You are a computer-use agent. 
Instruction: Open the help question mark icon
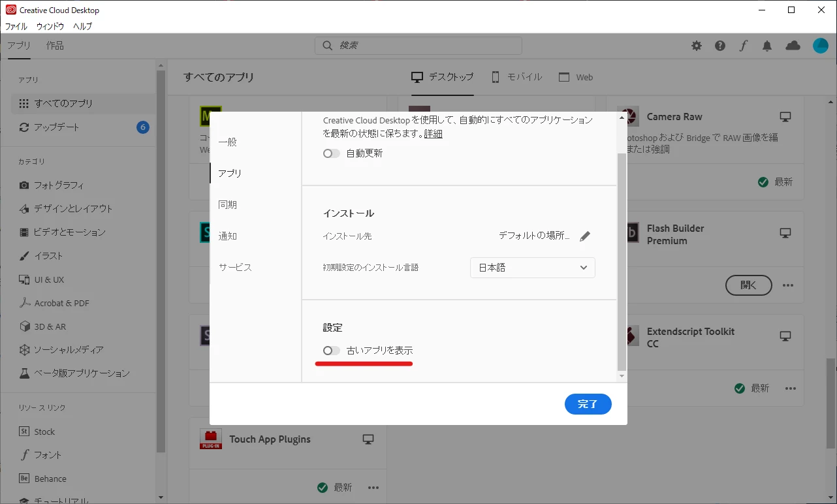720,46
